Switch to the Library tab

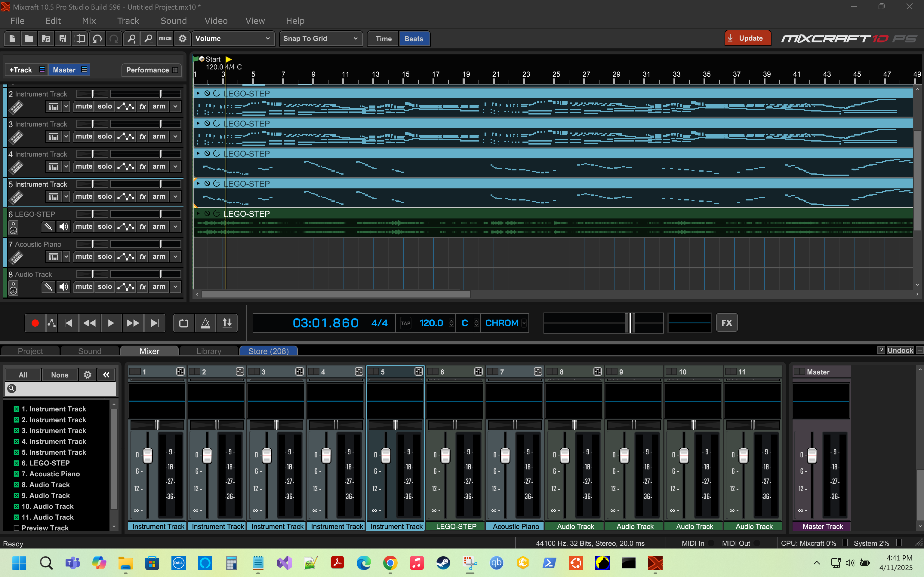point(208,351)
